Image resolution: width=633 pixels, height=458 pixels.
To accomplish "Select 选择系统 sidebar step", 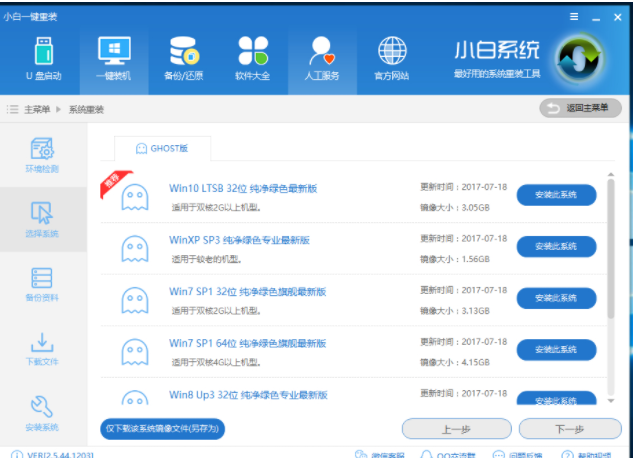I will point(42,220).
